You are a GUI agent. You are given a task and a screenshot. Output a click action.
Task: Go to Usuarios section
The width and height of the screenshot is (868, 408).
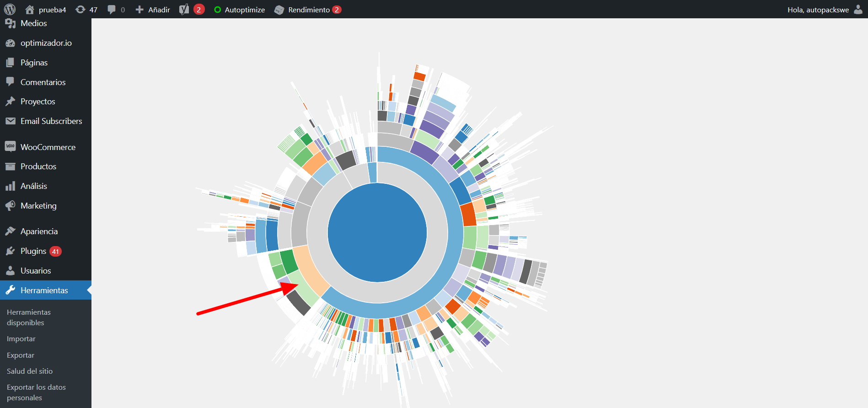pyautogui.click(x=36, y=271)
